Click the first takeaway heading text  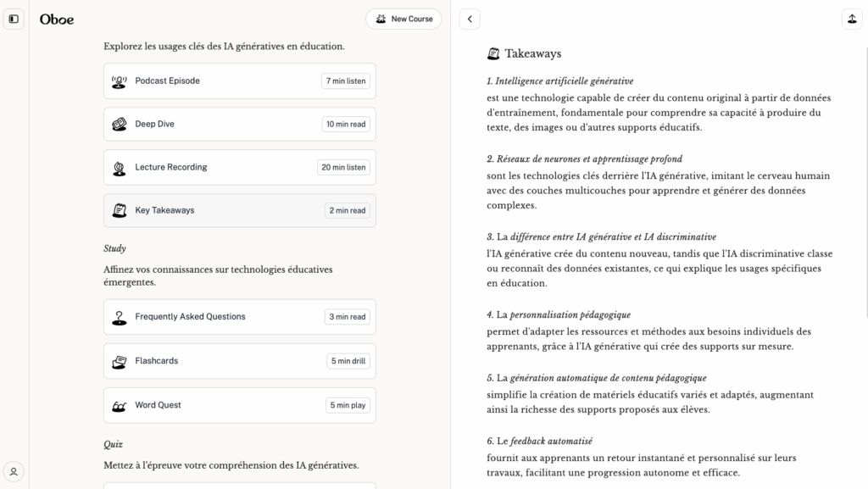(x=560, y=81)
